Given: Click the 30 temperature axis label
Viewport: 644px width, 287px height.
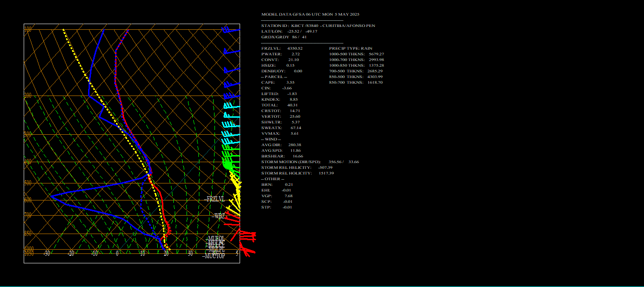Looking at the screenshot, I should point(190,253).
